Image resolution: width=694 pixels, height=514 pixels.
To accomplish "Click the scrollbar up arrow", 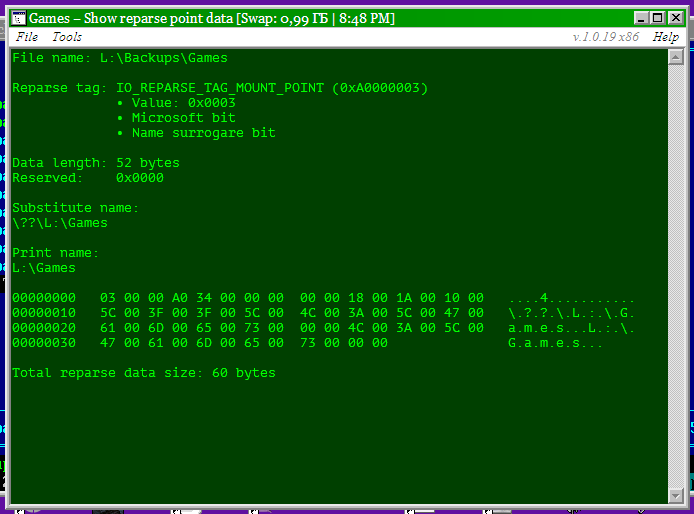I will 675,57.
